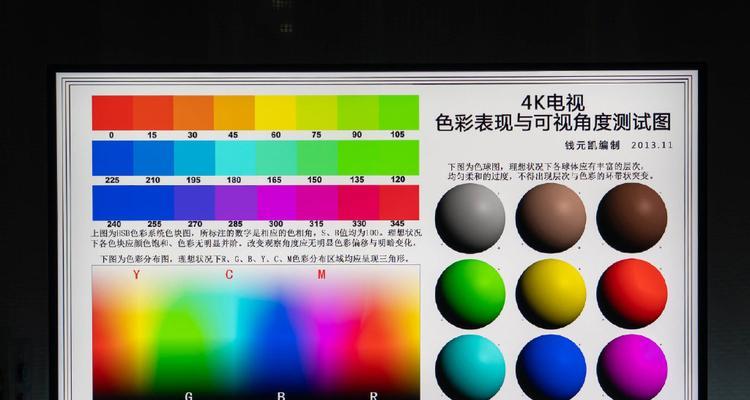Select the "色彩表现与可视角度测试图" heading
The image size is (750, 400).
(553, 122)
